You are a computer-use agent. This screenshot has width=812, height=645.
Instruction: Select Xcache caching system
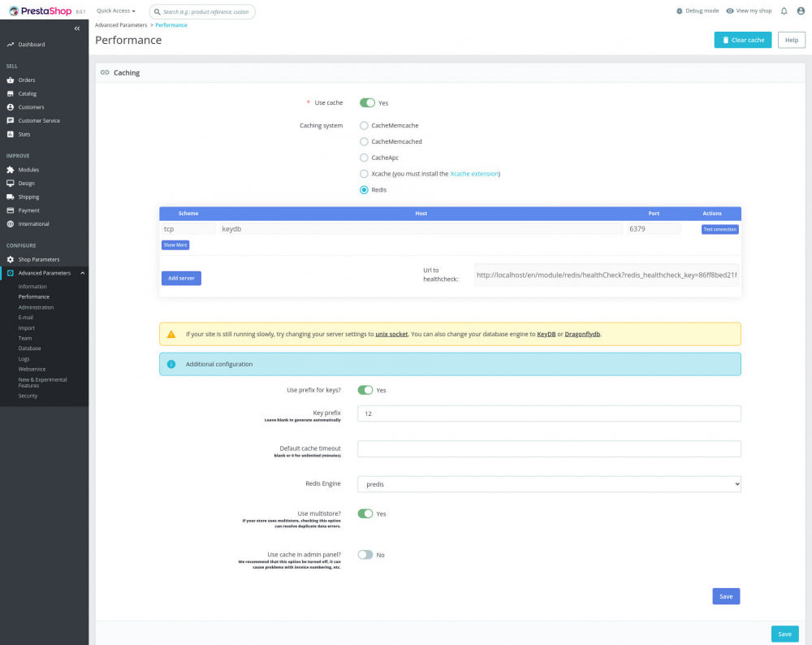[364, 174]
